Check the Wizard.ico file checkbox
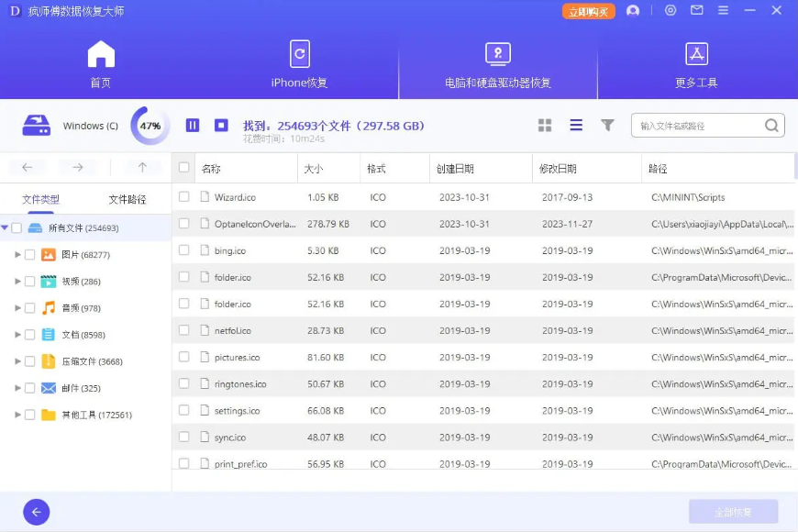 click(183, 197)
